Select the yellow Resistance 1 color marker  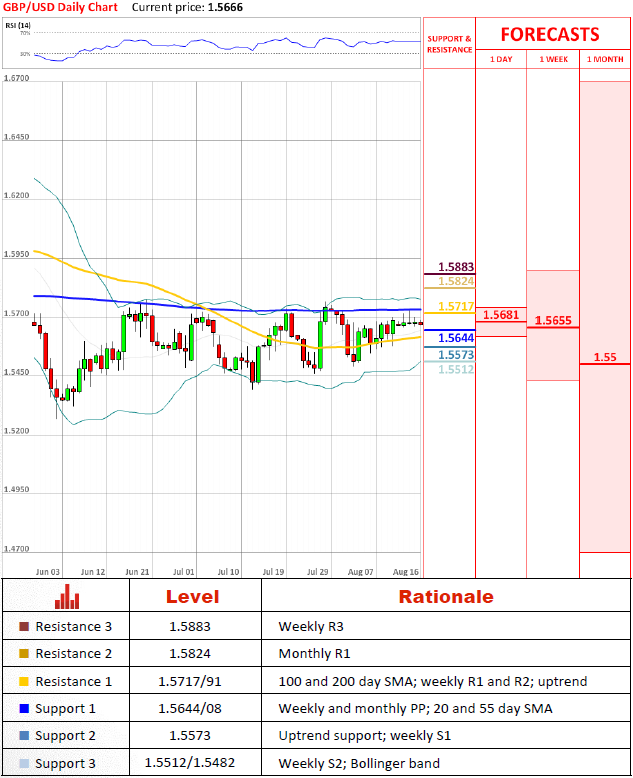(24, 681)
